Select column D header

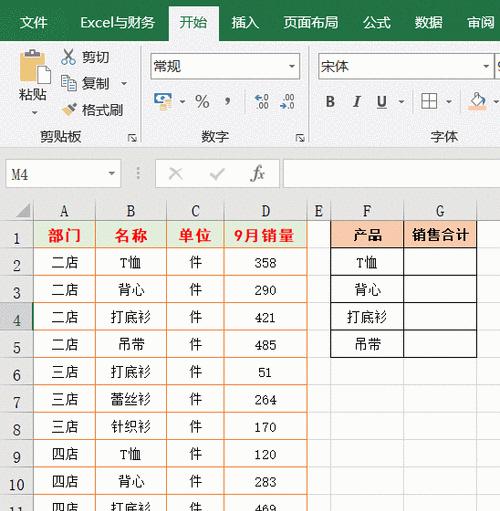click(x=265, y=211)
